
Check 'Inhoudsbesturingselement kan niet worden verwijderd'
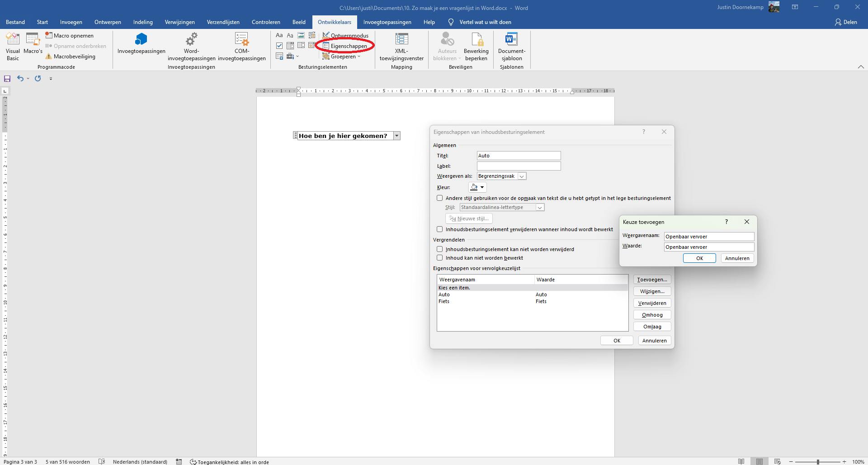tap(440, 249)
